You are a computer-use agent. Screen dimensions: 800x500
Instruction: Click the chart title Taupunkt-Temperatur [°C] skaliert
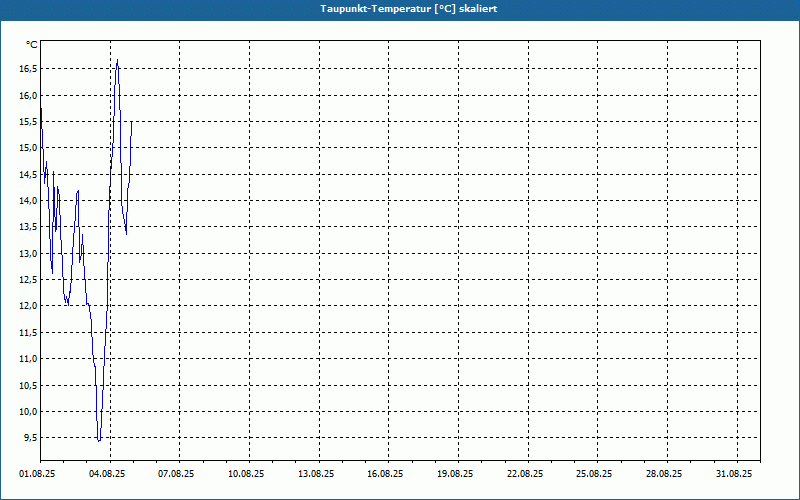pos(409,9)
